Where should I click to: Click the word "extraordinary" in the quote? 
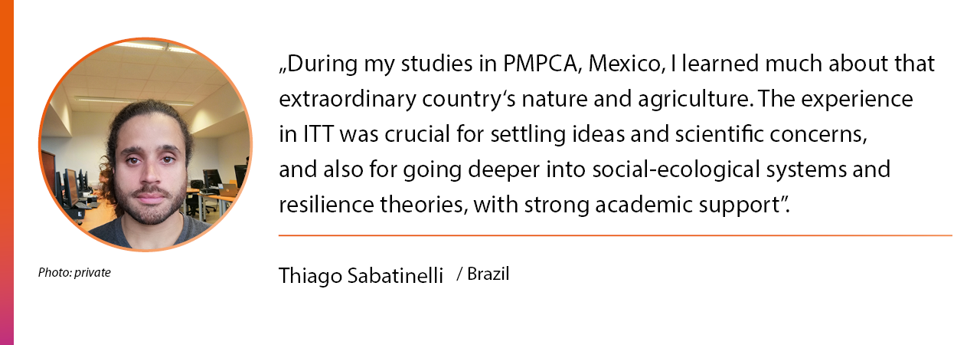(345, 100)
